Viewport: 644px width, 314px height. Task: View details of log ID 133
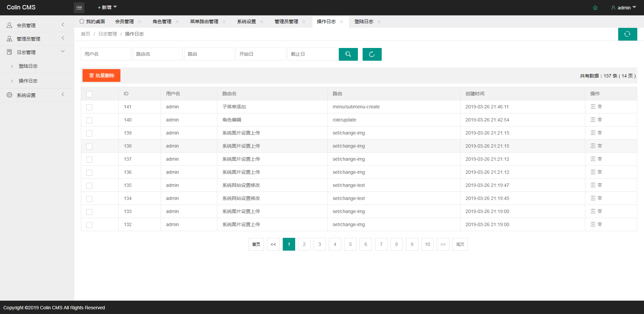point(593,211)
